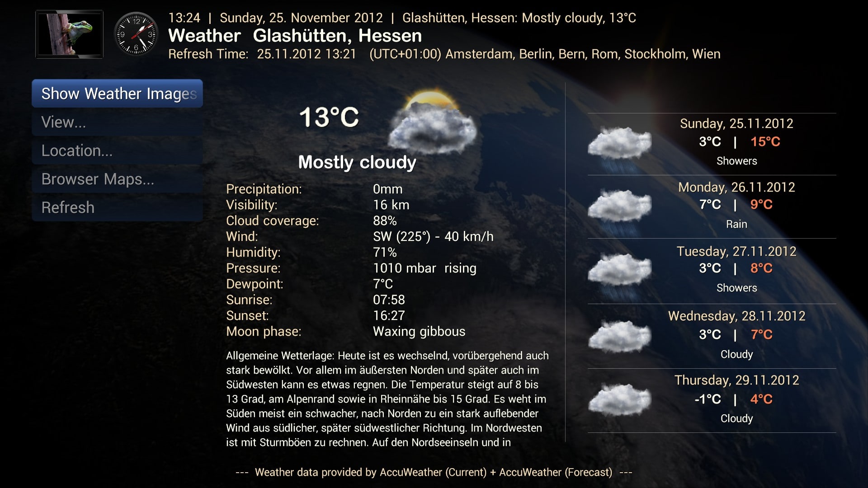
Task: Click Show Weather Images button
Action: [118, 93]
